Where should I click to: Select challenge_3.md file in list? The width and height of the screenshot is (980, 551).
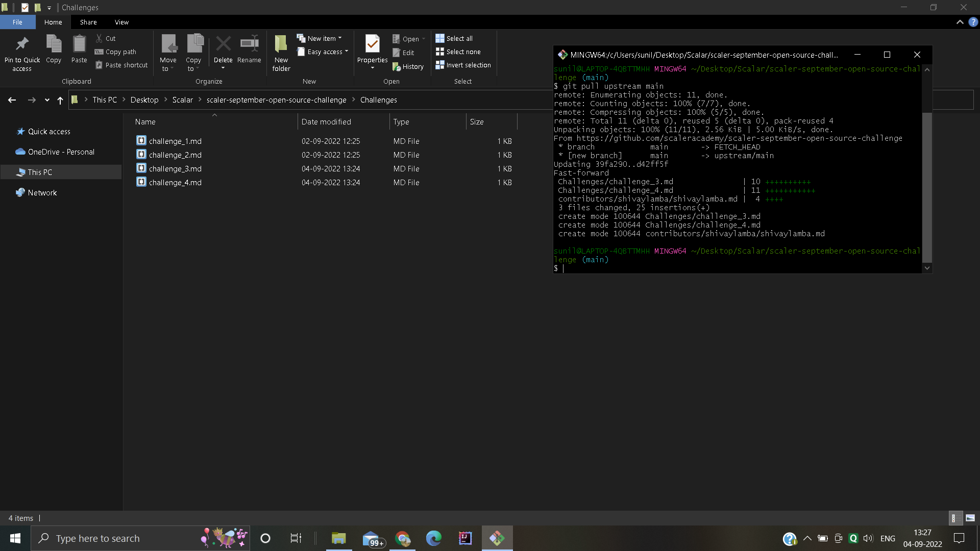(x=175, y=168)
